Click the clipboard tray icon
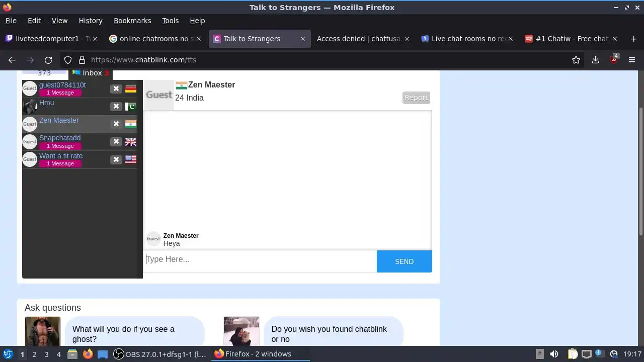644x362 pixels. pos(573,354)
